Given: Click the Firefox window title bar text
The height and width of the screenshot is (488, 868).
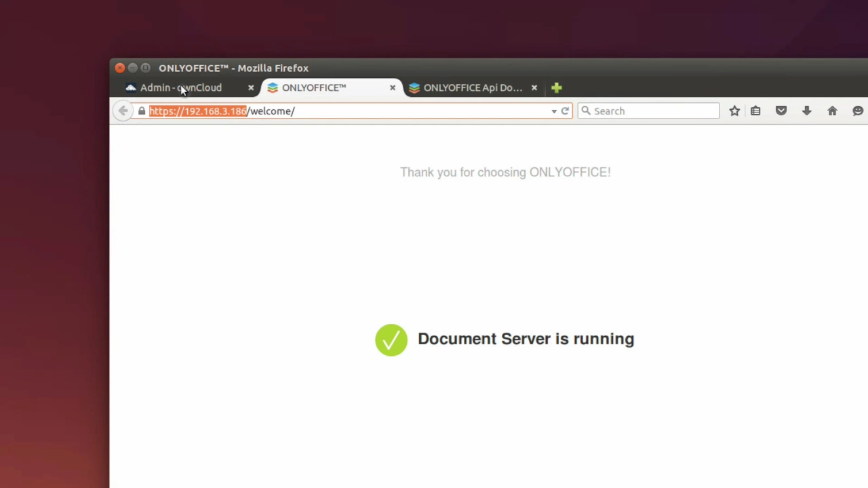Looking at the screenshot, I should (x=234, y=68).
